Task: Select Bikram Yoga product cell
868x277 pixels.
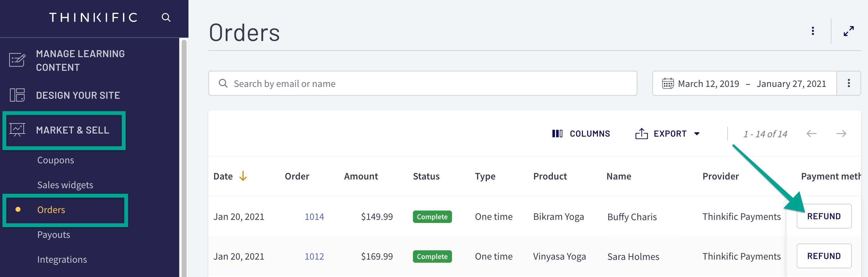Action: tap(558, 217)
